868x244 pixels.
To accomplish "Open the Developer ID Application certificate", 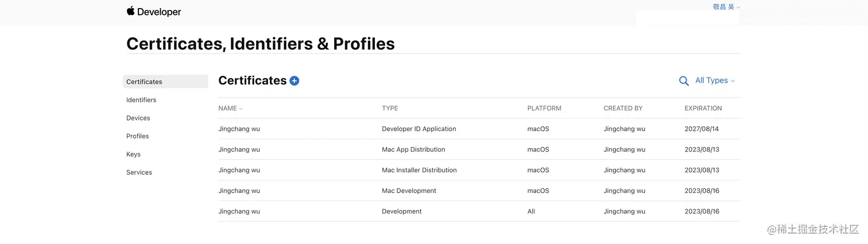I will 479,129.
